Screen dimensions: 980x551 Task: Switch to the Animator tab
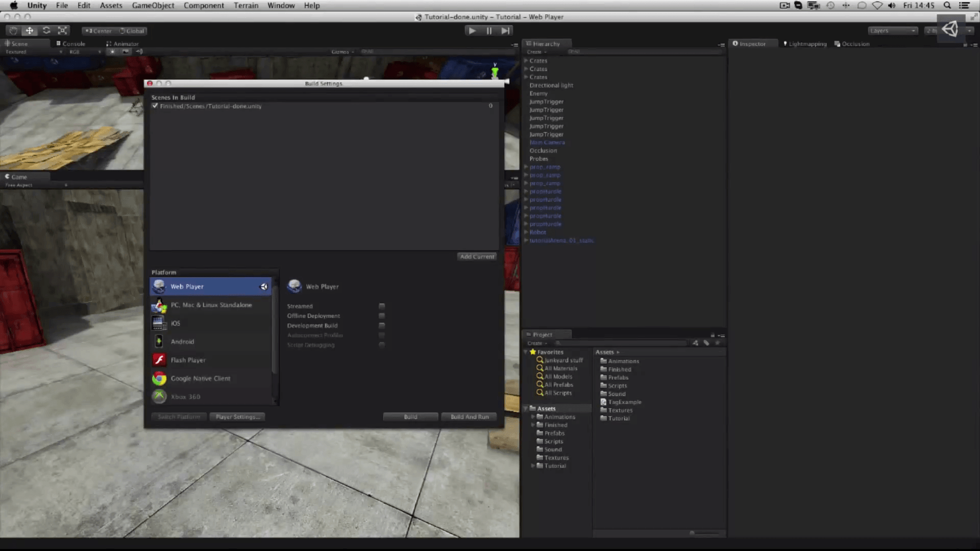pos(122,44)
